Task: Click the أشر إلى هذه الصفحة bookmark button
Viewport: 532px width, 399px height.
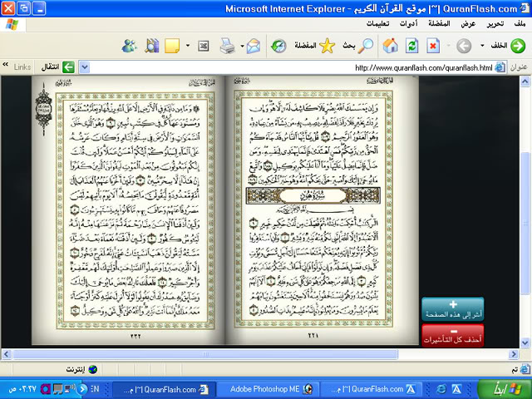Action: tap(452, 309)
